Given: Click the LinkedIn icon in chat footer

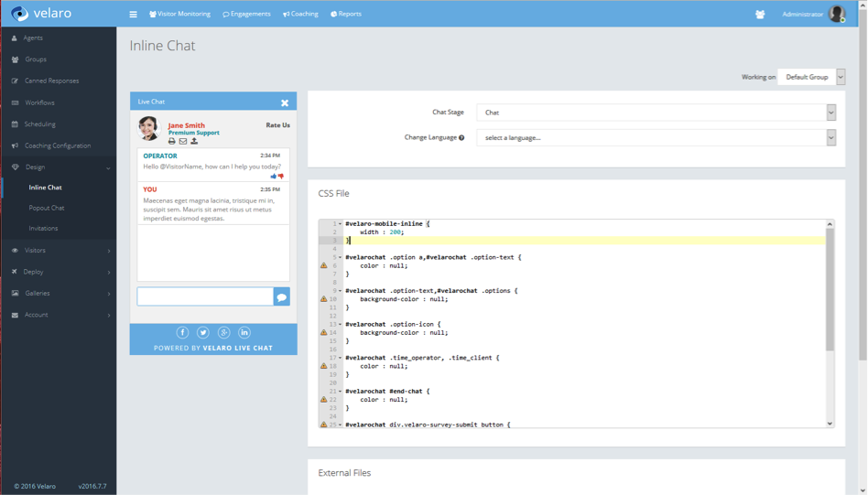Looking at the screenshot, I should [244, 332].
